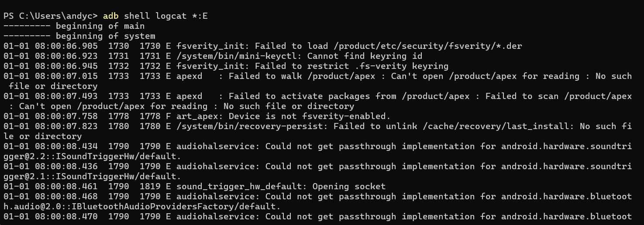This screenshot has width=644, height=225.
Task: Click the "beginning of system" line
Action: (105, 36)
